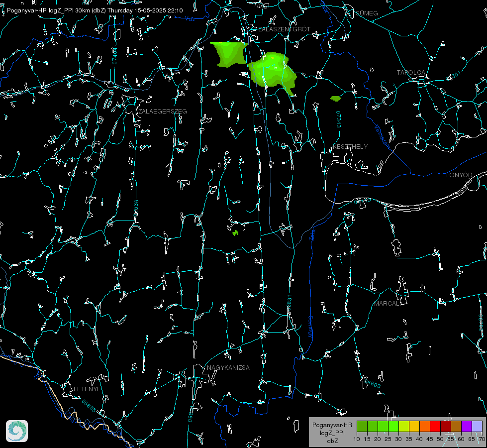Select the yellow 35-40 dBZ legend swatch
Screen dimensions: 487x448
pyautogui.click(x=414, y=427)
